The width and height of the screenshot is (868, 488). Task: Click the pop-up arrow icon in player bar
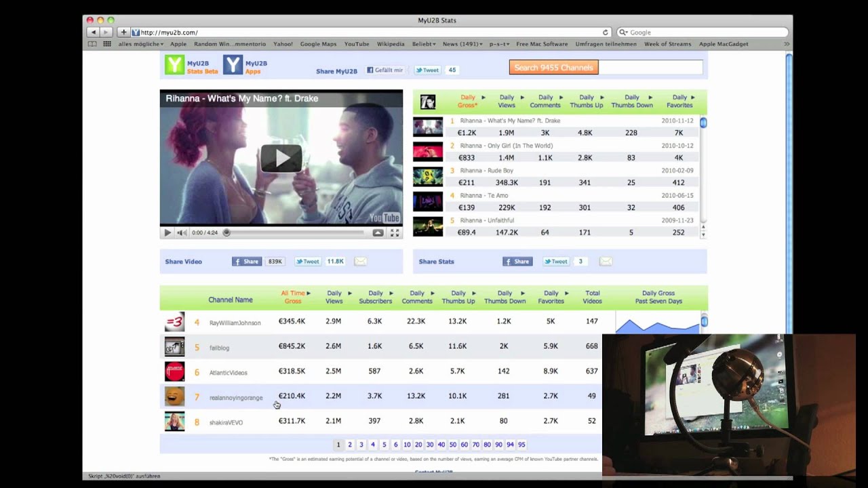click(378, 232)
